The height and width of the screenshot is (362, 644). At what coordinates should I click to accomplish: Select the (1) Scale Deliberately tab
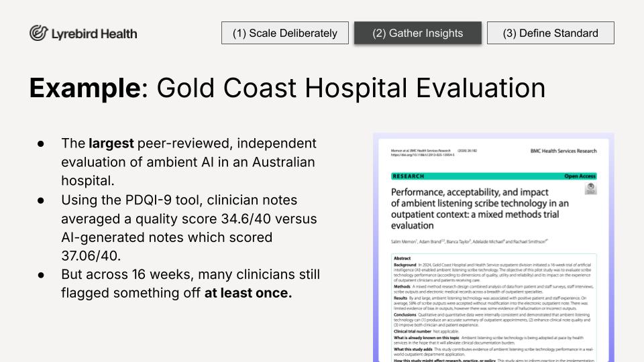click(x=284, y=33)
